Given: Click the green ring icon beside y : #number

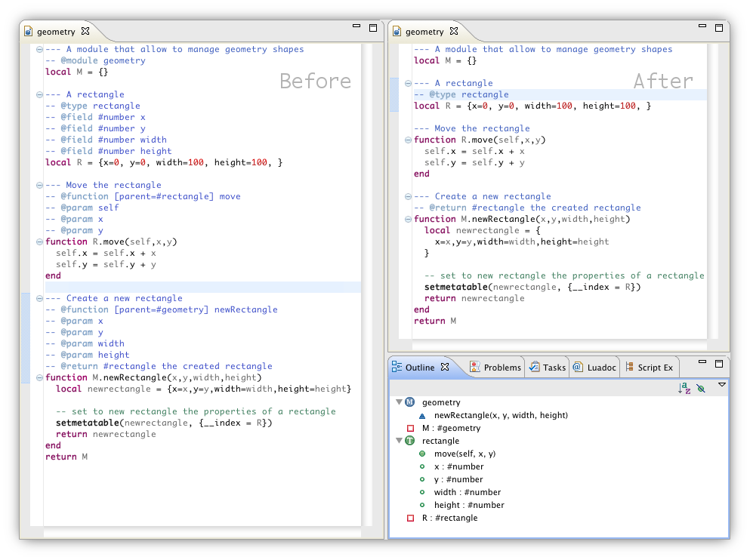Looking at the screenshot, I should point(422,479).
